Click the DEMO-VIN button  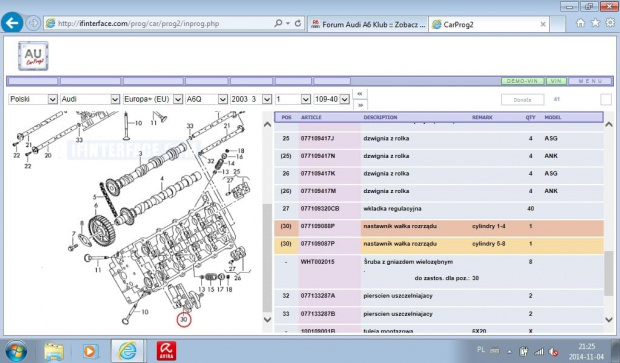(x=522, y=81)
